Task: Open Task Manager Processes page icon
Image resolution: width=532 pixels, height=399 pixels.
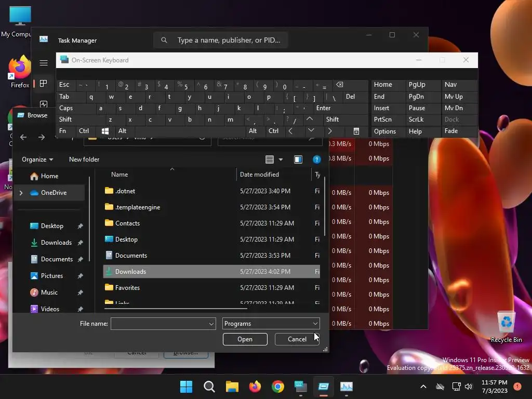Action: [x=44, y=84]
